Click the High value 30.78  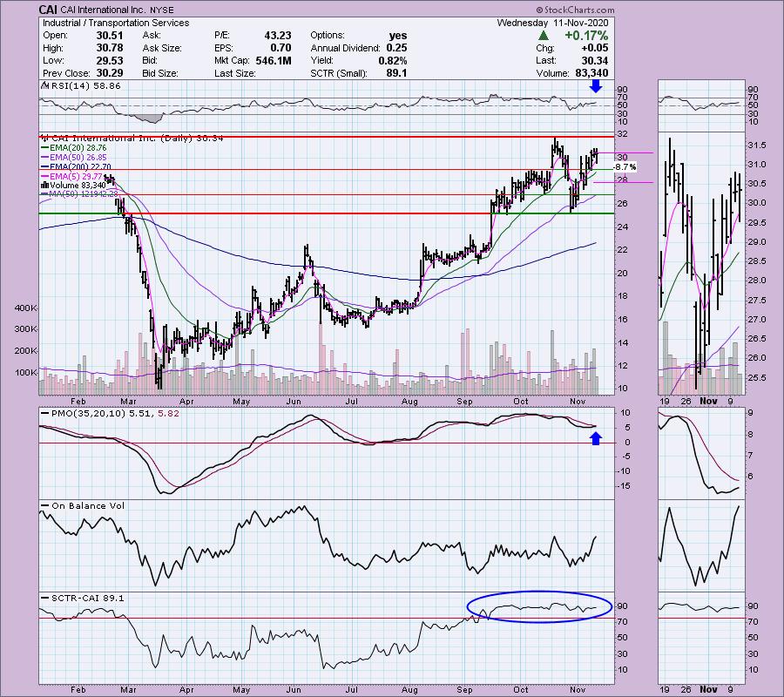click(110, 48)
